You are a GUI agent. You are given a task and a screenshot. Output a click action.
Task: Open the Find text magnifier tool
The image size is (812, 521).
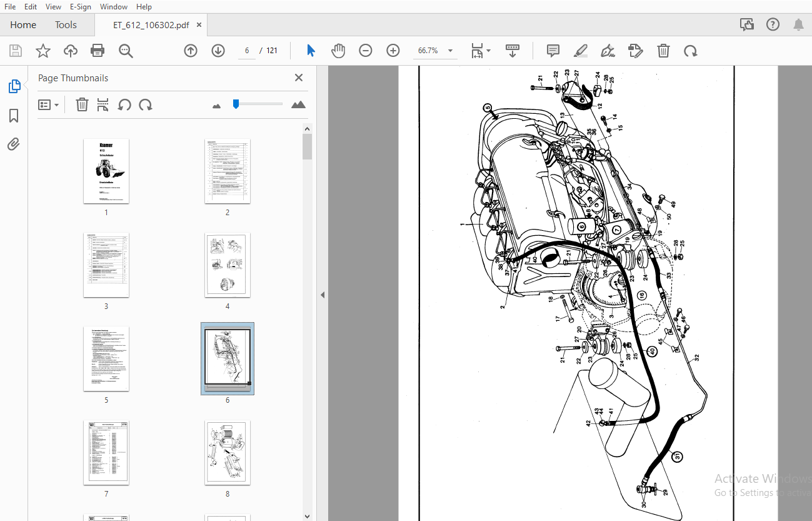126,51
